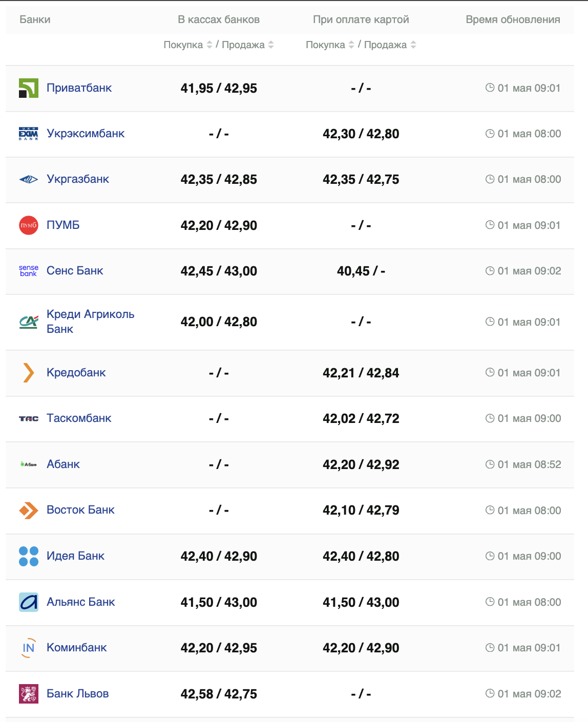Click the Абанк name link
588x722 pixels.
point(63,464)
